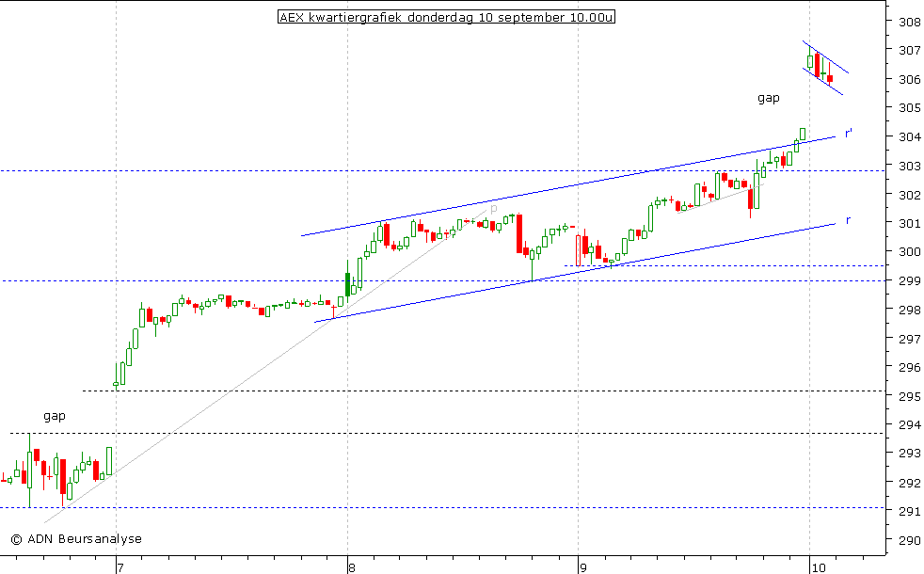Click price axis value 306
This screenshot has height=574, width=924.
pos(910,80)
